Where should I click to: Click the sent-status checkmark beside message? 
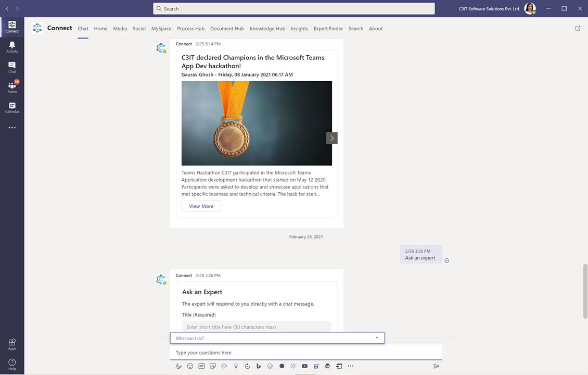[446, 260]
